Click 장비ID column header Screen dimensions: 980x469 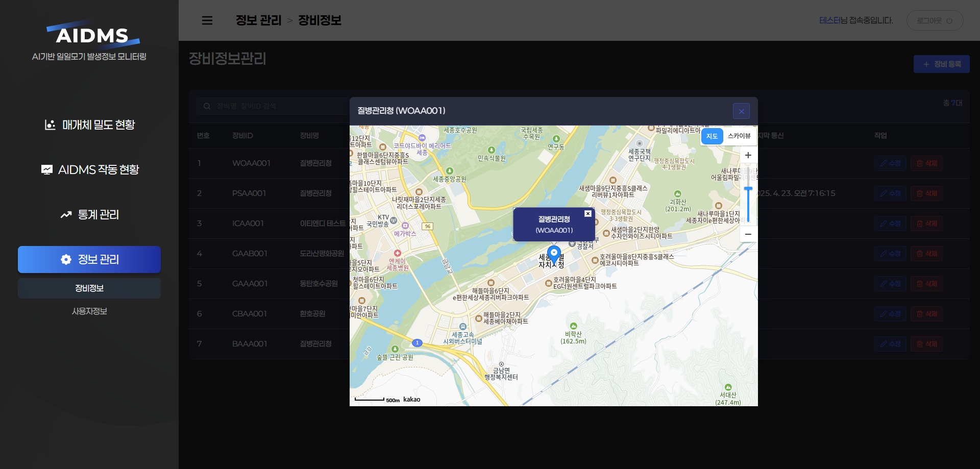click(242, 136)
